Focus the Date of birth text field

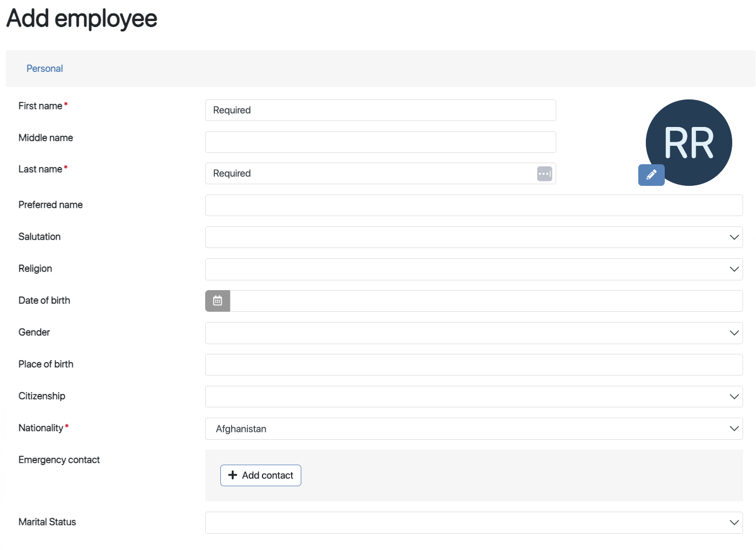[486, 301]
